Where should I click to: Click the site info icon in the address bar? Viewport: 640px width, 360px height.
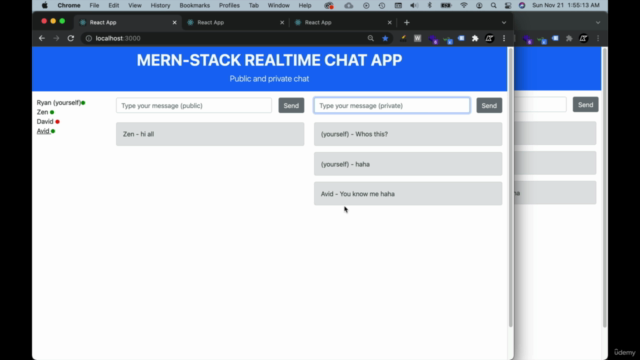point(89,38)
